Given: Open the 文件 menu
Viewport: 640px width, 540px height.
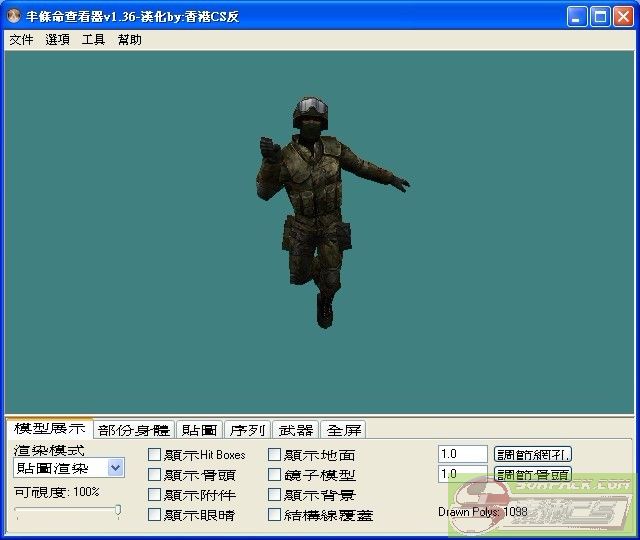Looking at the screenshot, I should tap(21, 40).
